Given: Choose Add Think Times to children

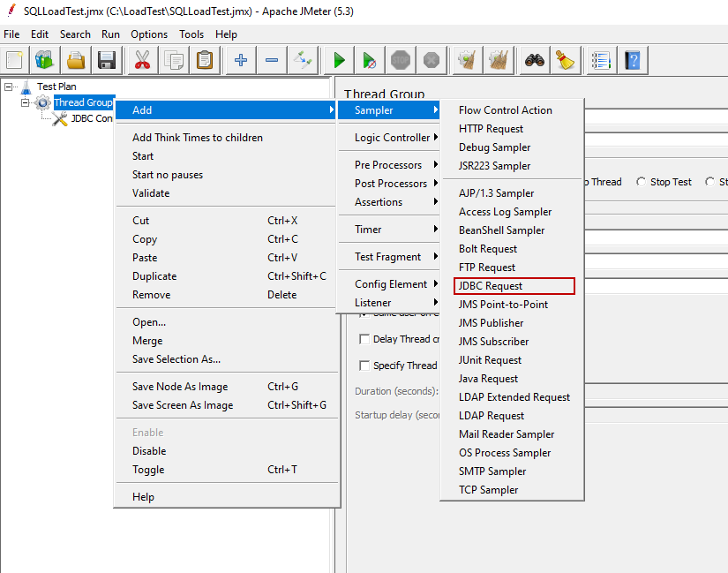Looking at the screenshot, I should [227, 138].
